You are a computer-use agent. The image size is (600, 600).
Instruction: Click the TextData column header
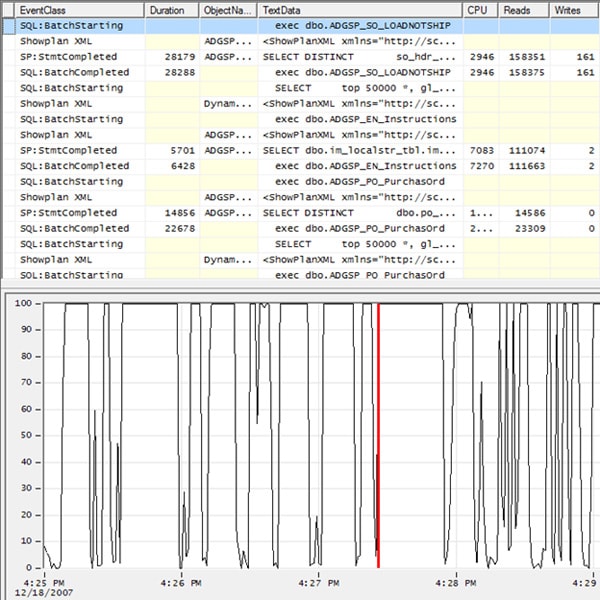click(360, 10)
